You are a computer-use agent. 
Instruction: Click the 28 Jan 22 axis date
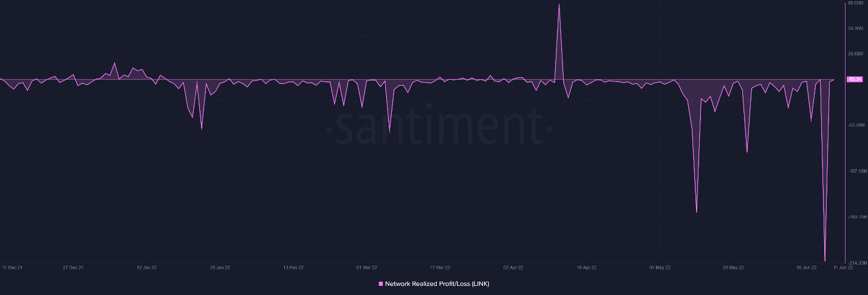click(220, 267)
